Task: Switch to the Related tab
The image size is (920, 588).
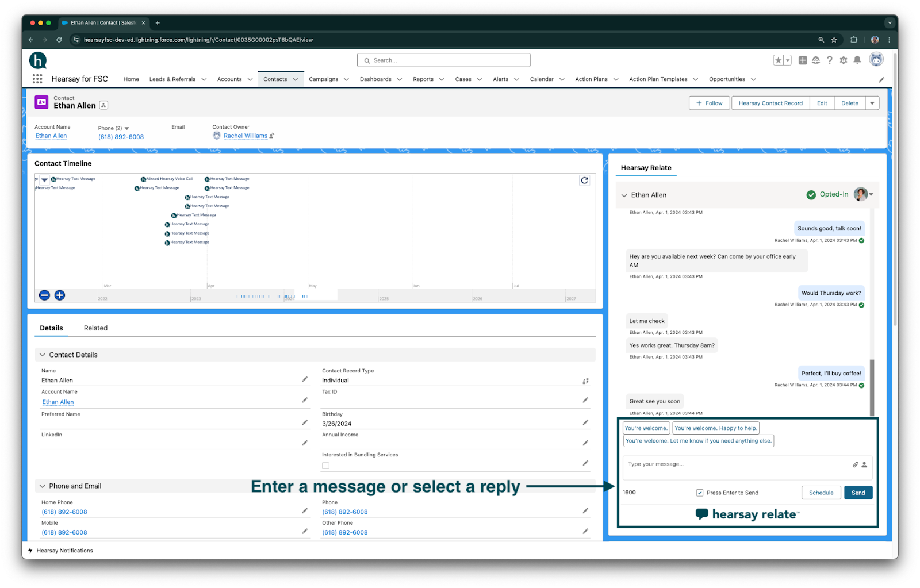Action: pos(95,328)
